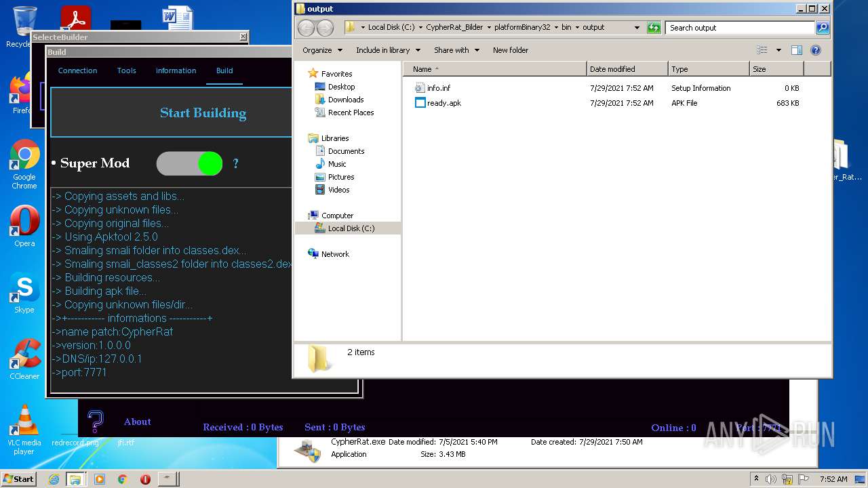
Task: Open Explorer help
Action: point(816,50)
